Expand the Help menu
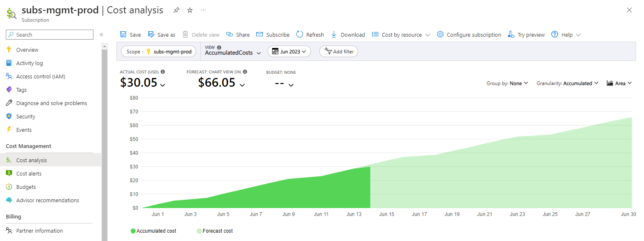 [x=566, y=35]
